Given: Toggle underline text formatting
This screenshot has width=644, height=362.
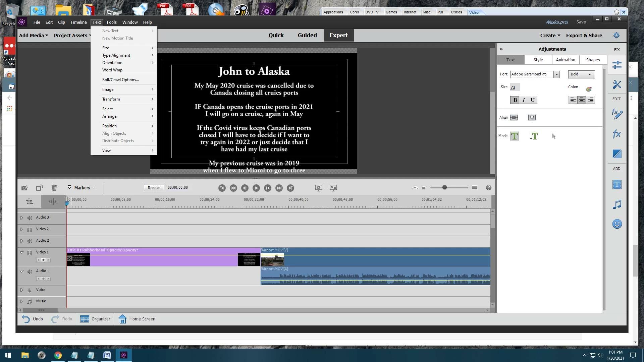Looking at the screenshot, I should tap(532, 100).
